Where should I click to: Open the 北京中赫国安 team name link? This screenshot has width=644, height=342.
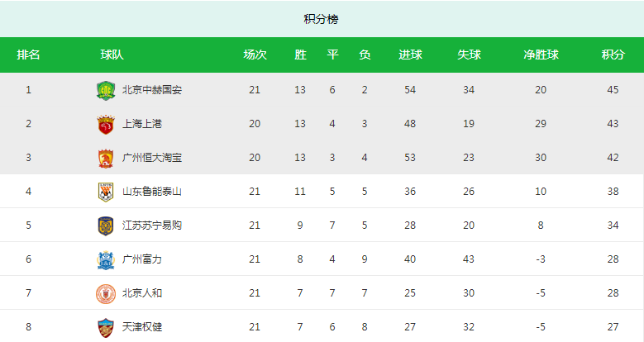pos(152,90)
